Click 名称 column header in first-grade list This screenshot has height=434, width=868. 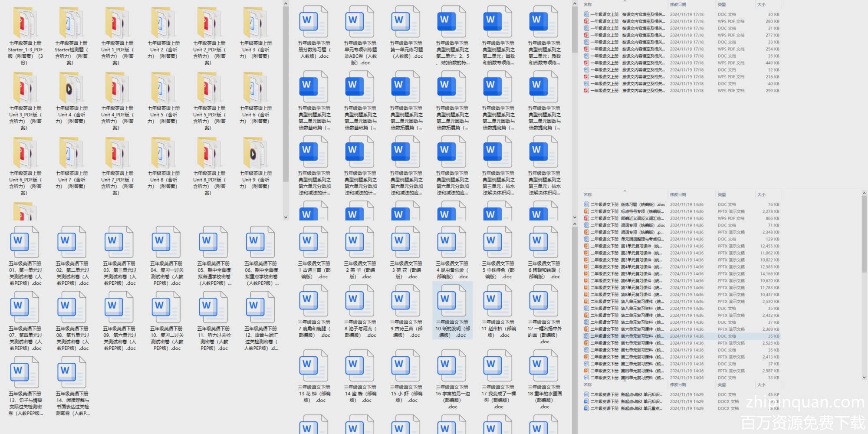click(588, 5)
